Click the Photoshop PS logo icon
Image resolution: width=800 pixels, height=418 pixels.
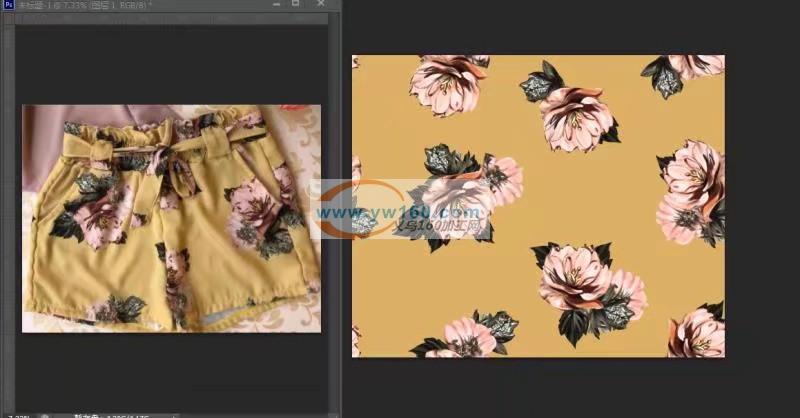(8, 5)
